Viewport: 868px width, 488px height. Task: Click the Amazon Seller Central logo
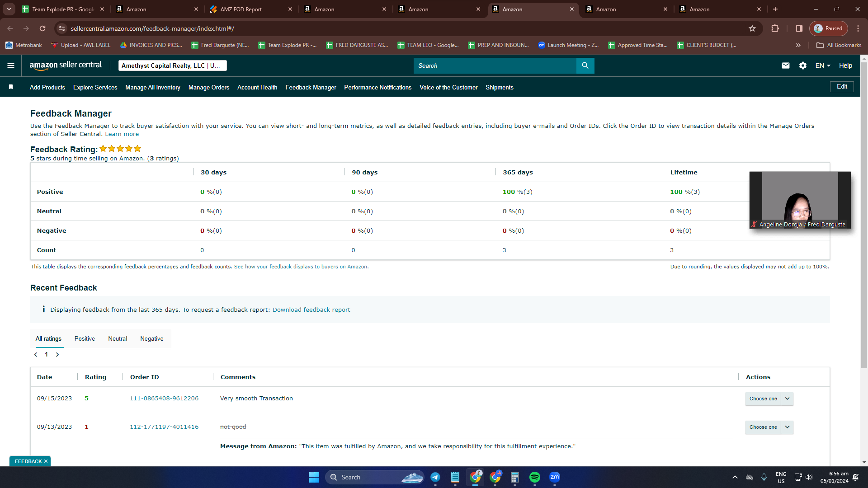[x=66, y=66]
